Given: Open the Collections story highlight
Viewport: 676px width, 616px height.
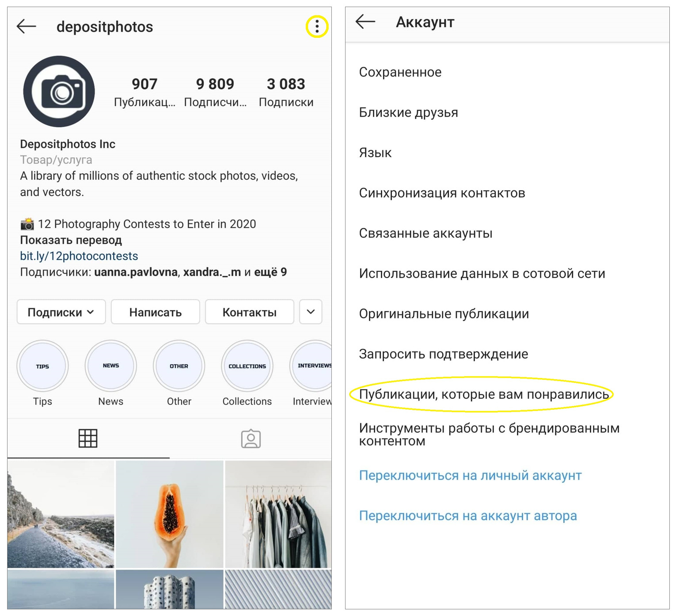Looking at the screenshot, I should click(247, 373).
